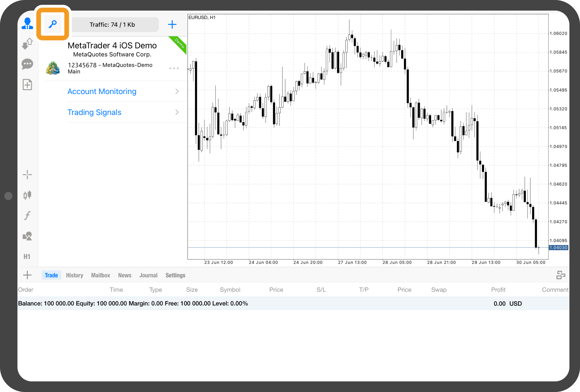Toggle the panel layout icon at right
Viewport: 580px width, 392px height.
tap(561, 275)
